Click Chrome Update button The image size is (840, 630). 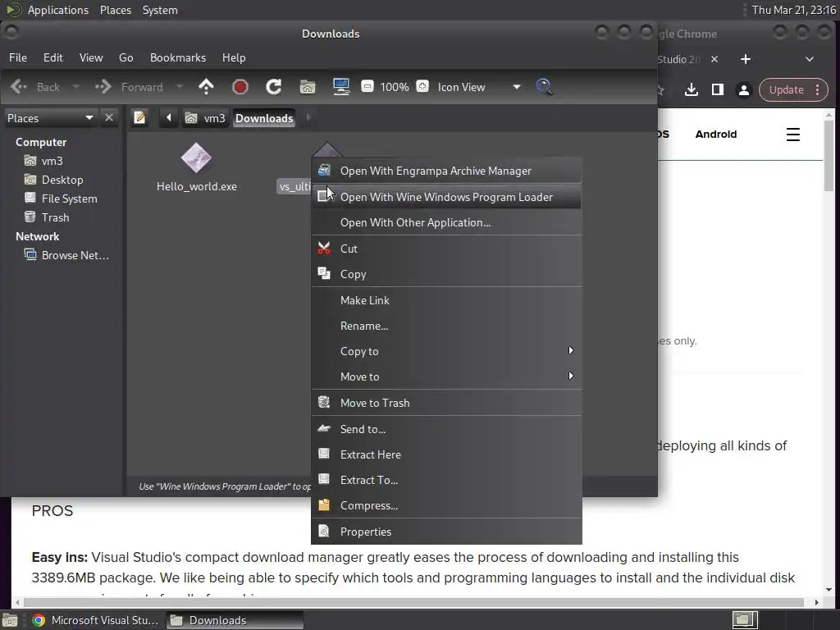click(793, 89)
